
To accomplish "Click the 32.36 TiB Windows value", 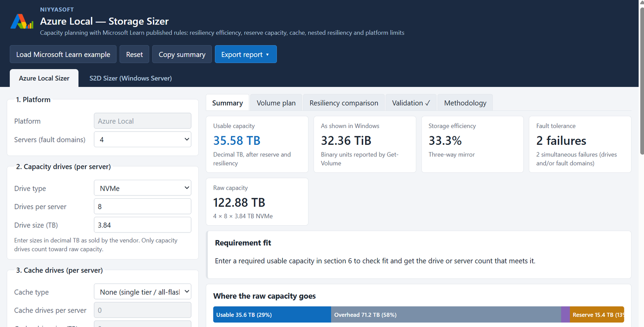I will [x=346, y=140].
